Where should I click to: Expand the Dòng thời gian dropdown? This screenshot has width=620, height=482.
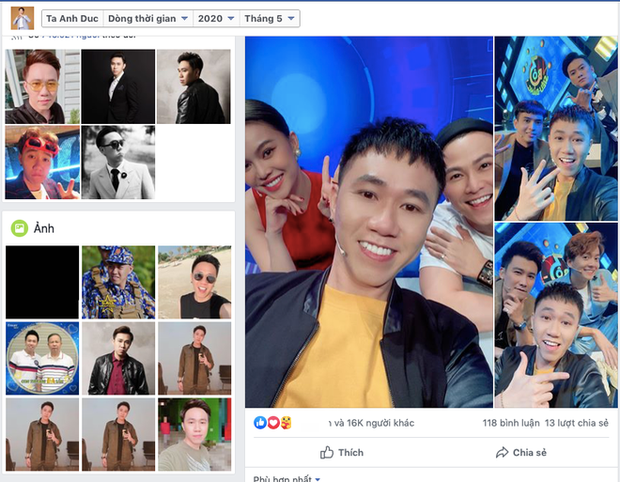148,18
